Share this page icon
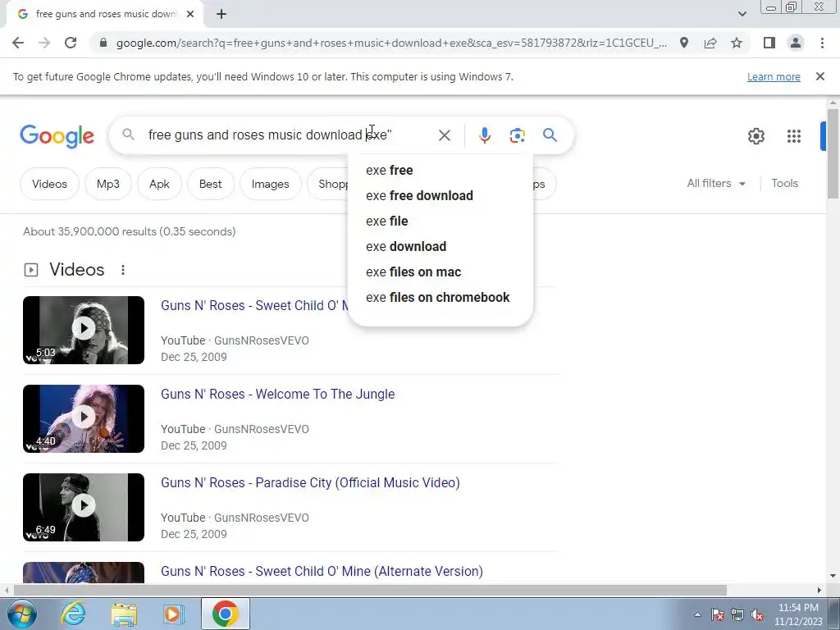Screen dimensions: 840x630 click(x=710, y=43)
